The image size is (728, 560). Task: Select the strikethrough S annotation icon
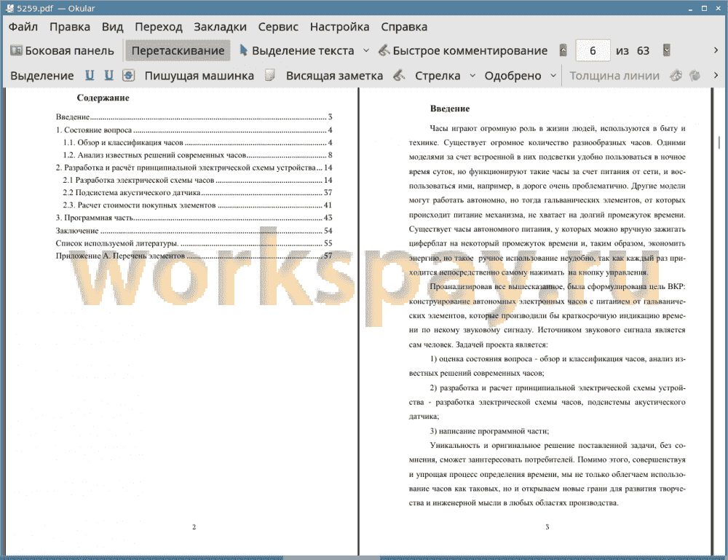tap(129, 75)
